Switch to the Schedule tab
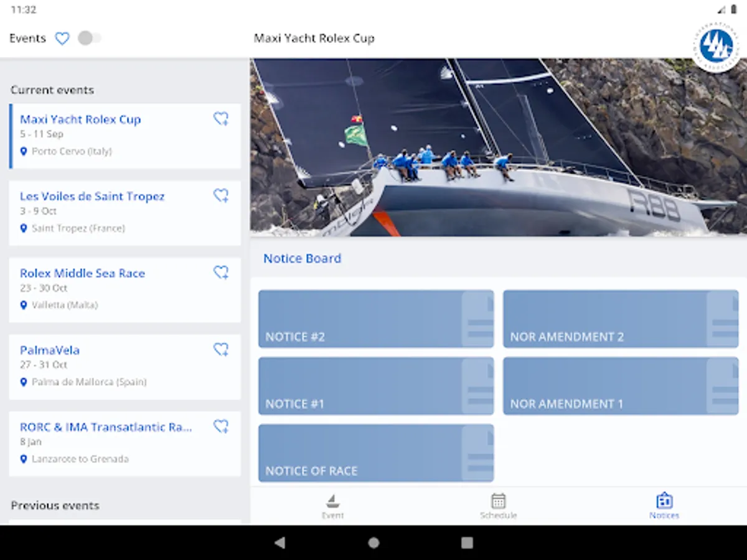The width and height of the screenshot is (747, 560). coord(499,506)
